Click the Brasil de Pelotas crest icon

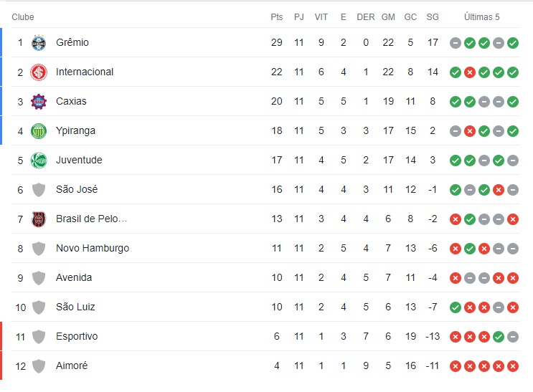(x=39, y=219)
